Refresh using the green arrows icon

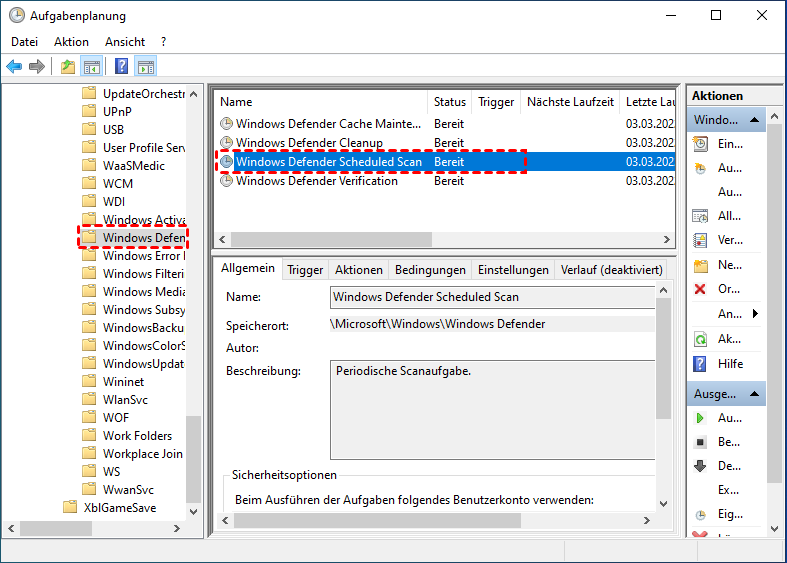coord(701,339)
